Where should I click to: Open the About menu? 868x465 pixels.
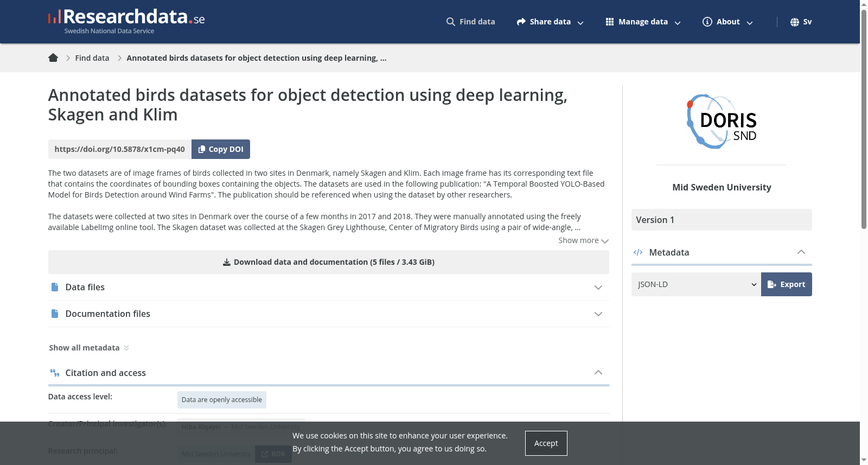point(727,22)
